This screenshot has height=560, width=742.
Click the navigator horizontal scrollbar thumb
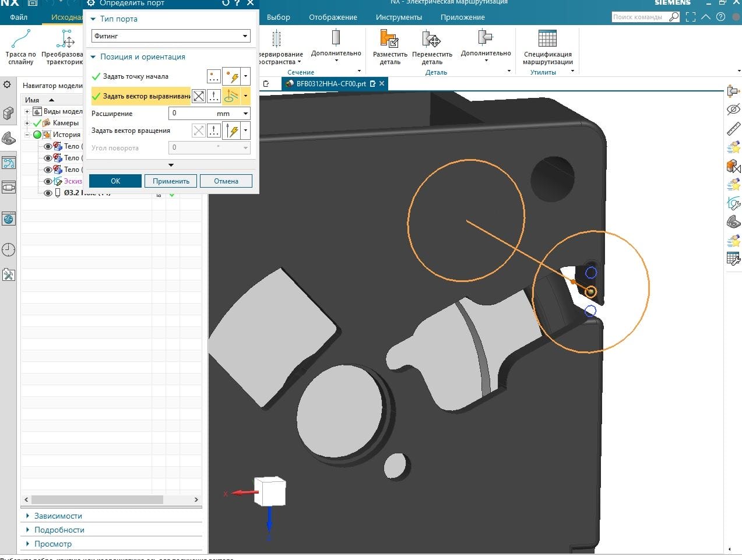(x=97, y=499)
